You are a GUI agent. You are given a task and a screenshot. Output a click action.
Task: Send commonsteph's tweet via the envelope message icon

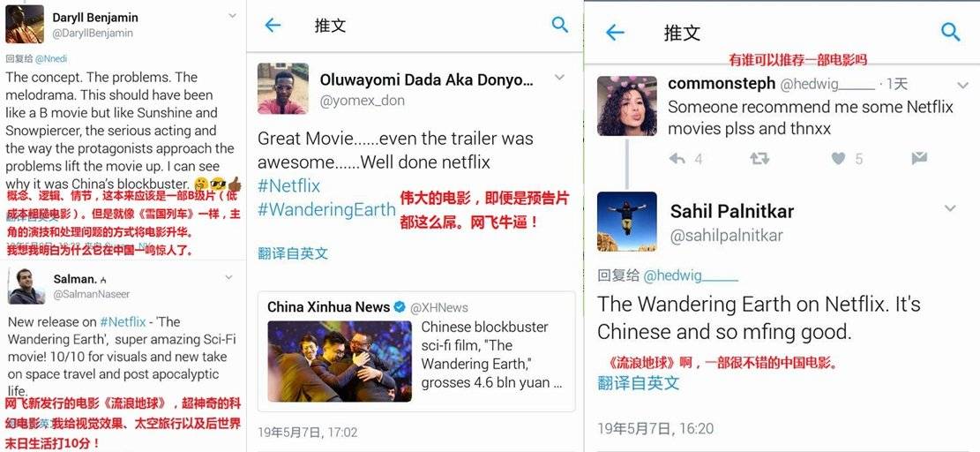pos(919,158)
